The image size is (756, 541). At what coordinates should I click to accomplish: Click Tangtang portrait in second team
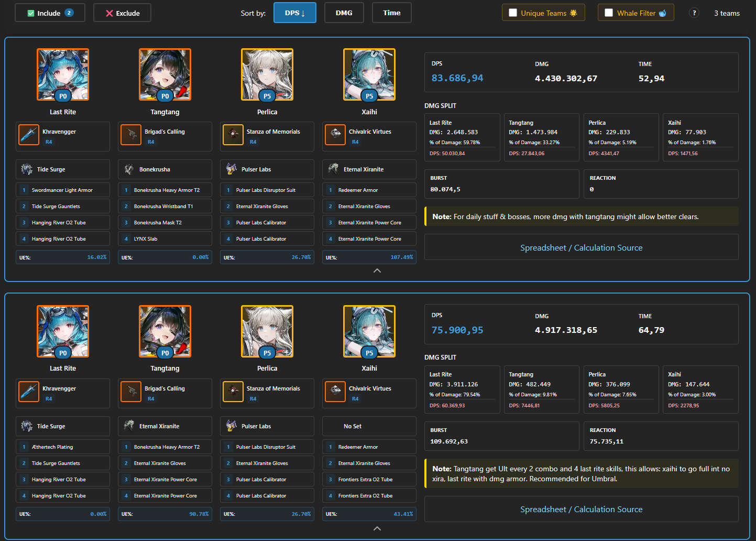pos(165,331)
